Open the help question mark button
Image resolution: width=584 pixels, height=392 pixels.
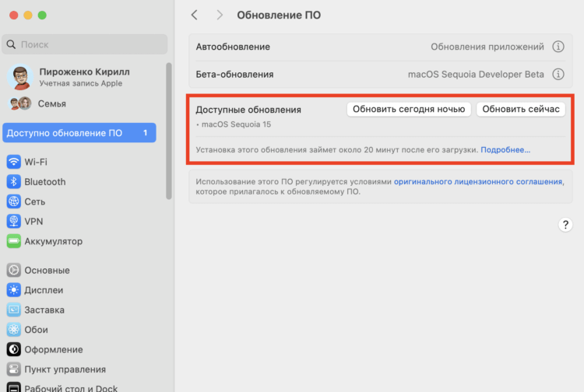click(565, 225)
